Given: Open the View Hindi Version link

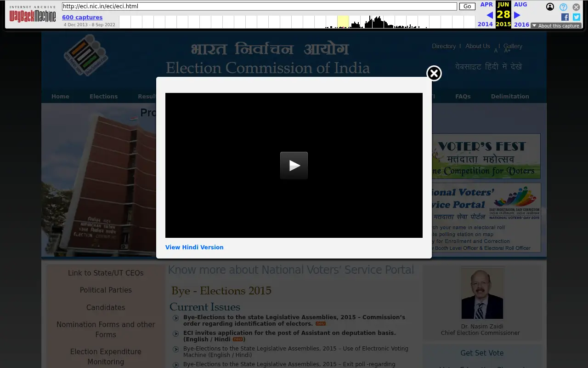Looking at the screenshot, I should [194, 247].
